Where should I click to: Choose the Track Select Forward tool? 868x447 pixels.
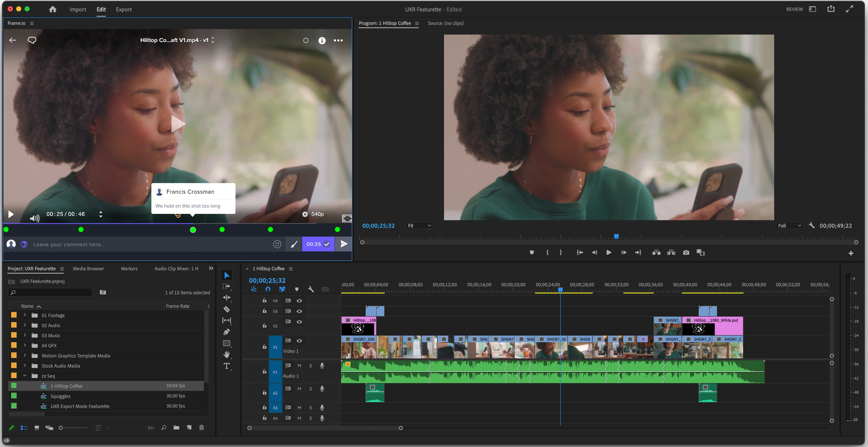(227, 286)
